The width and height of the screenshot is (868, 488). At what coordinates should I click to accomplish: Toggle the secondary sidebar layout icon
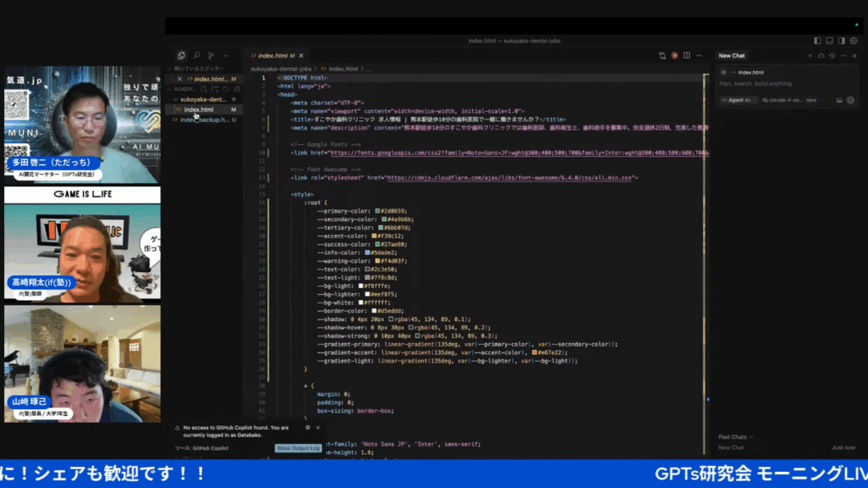842,41
